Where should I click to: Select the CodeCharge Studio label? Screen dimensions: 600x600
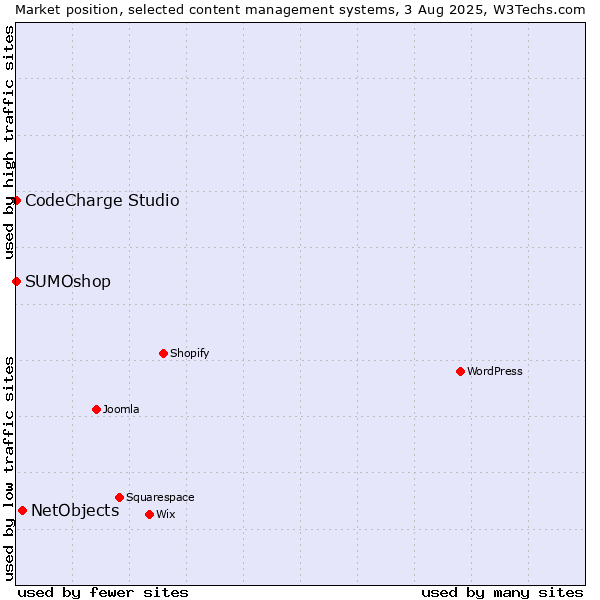[x=102, y=201]
